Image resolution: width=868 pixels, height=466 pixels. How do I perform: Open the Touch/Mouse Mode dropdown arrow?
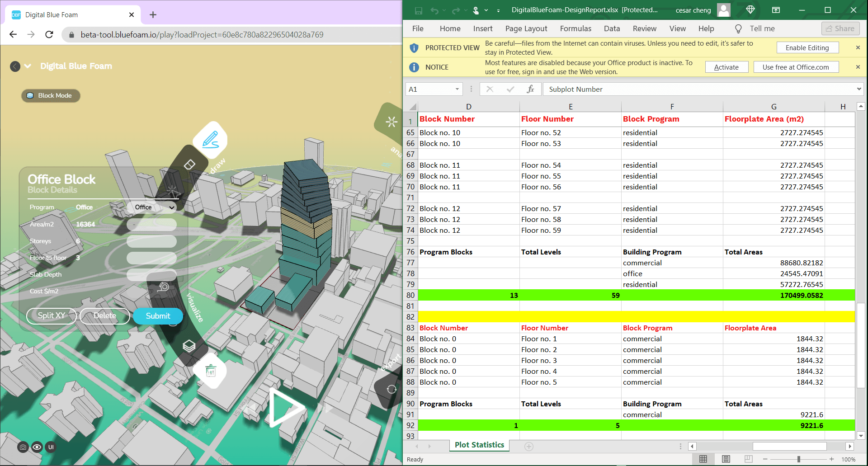pyautogui.click(x=486, y=10)
